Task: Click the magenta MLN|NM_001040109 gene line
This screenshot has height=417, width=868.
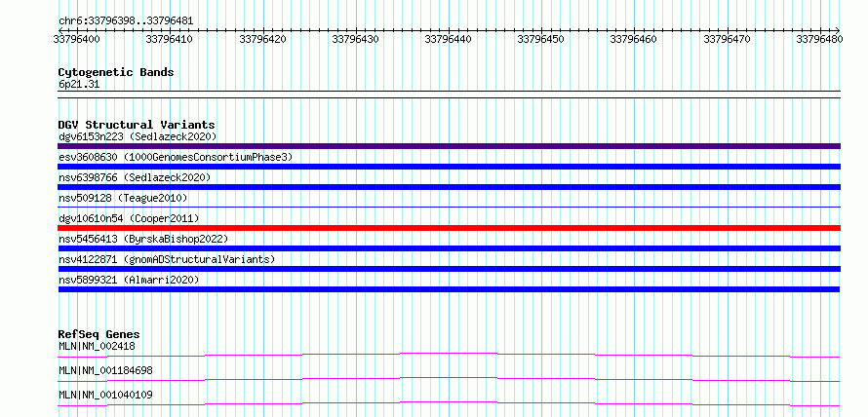Action: tap(449, 403)
